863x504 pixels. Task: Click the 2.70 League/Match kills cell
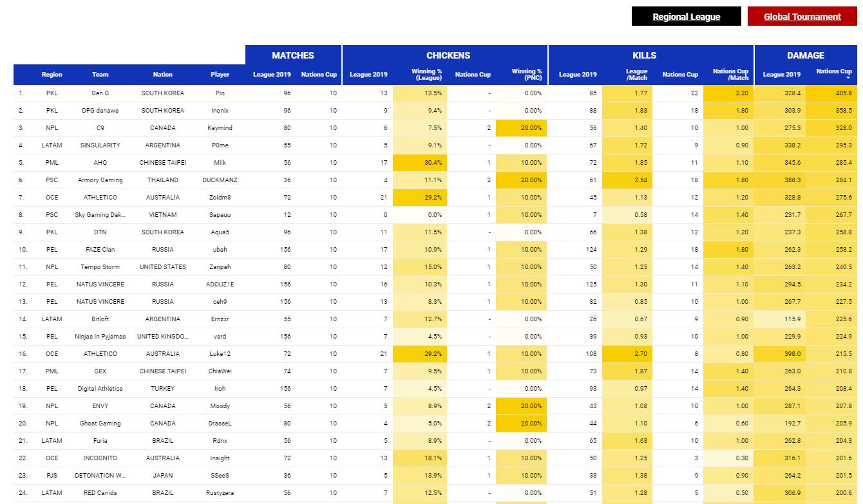coord(627,354)
